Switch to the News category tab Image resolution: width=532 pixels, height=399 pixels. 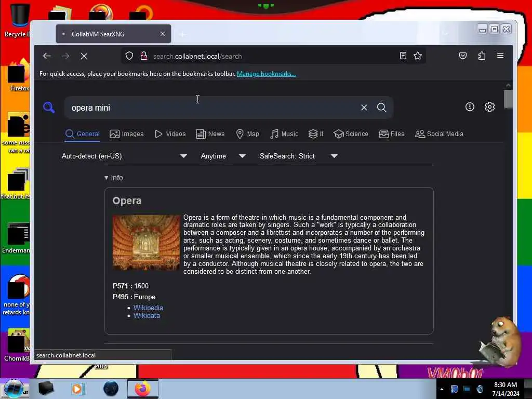click(x=210, y=134)
